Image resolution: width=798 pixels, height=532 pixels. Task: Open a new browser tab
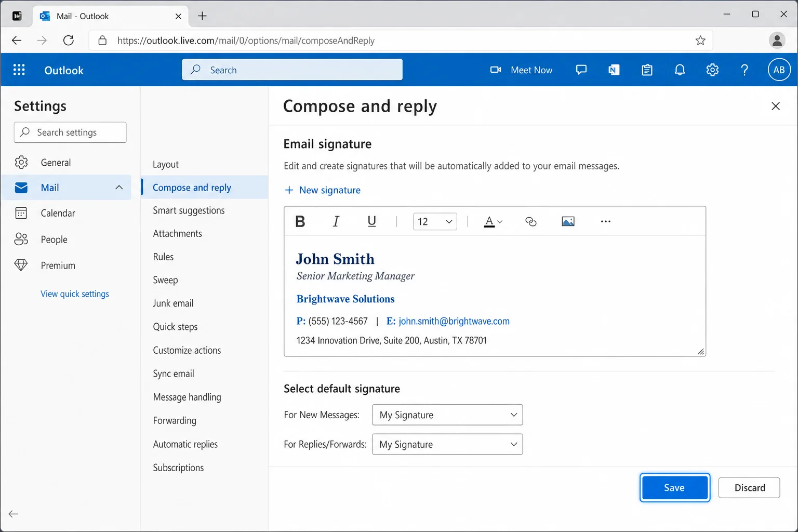tap(203, 16)
